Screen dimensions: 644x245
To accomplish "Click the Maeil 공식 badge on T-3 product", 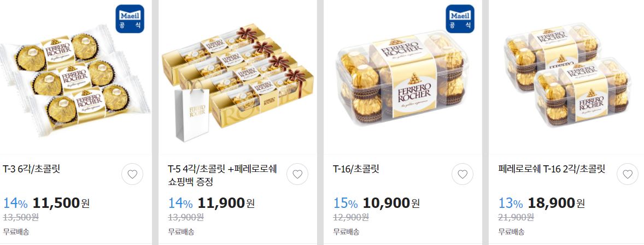I will coord(130,19).
